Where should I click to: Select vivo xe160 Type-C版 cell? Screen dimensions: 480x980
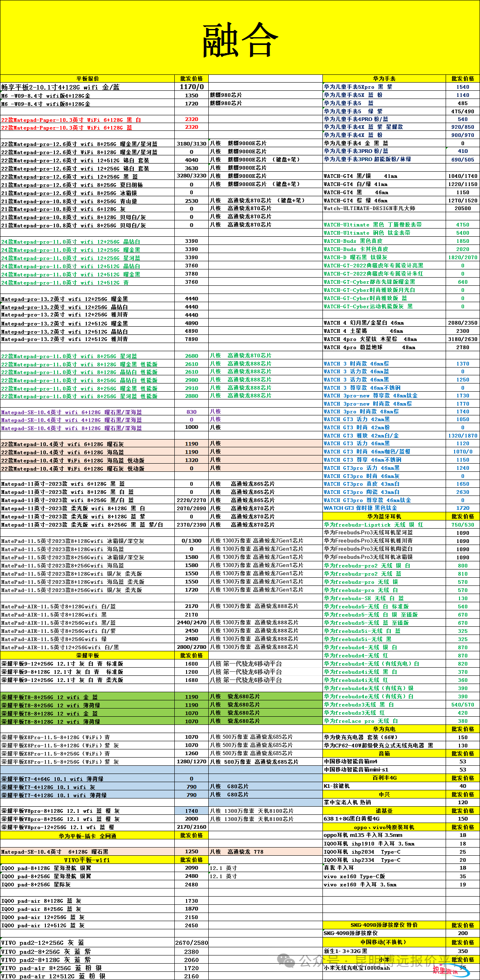[384, 876]
